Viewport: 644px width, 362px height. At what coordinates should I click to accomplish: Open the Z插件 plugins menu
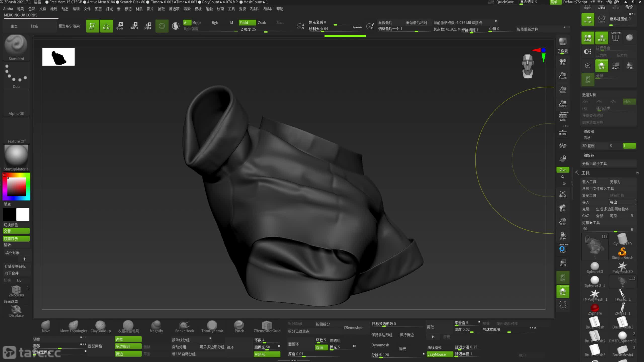254,9
